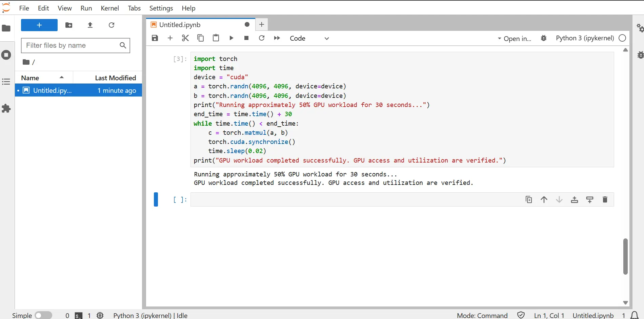The height and width of the screenshot is (319, 644).
Task: Open the Help menu
Action: [x=188, y=8]
